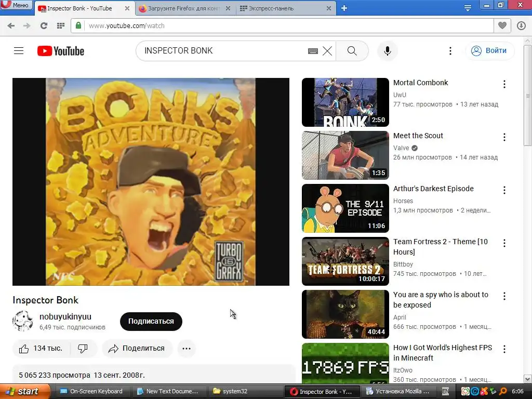Run search with magnifying glass button
532x399 pixels.
pos(352,51)
